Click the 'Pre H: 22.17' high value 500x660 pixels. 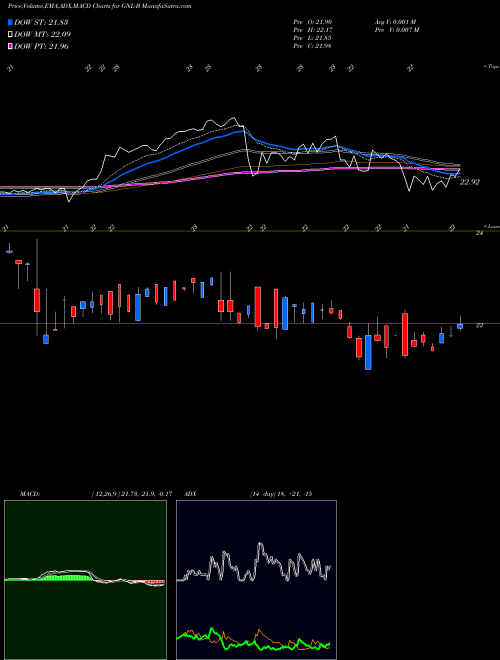coord(313,30)
